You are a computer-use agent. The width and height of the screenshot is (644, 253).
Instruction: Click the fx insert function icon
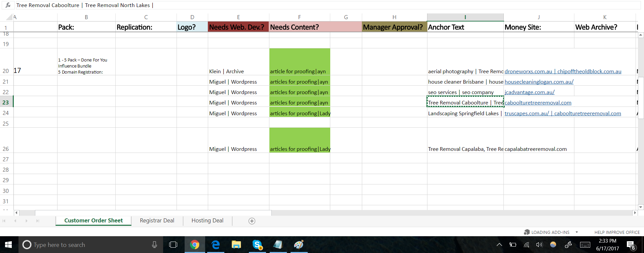tap(8, 5)
